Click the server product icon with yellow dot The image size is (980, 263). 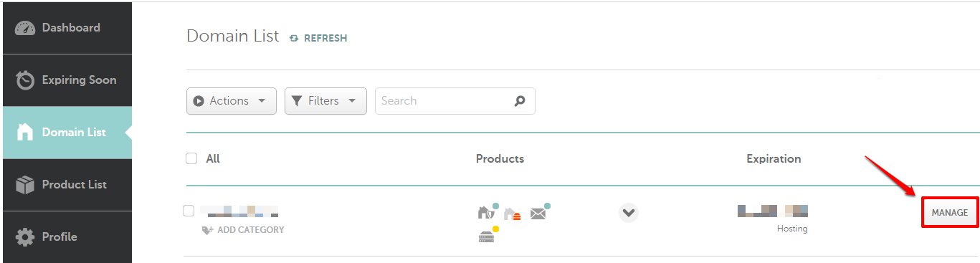(487, 236)
